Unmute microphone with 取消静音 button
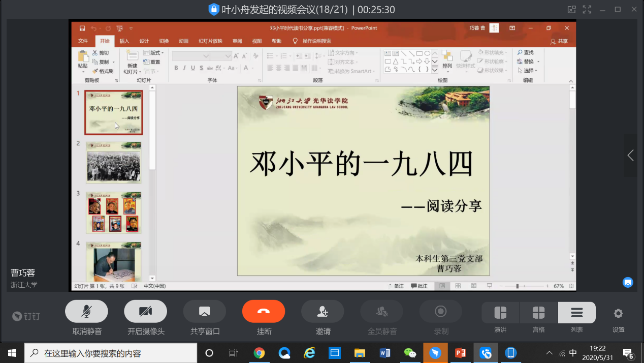Image resolution: width=644 pixels, height=363 pixels. point(87,311)
